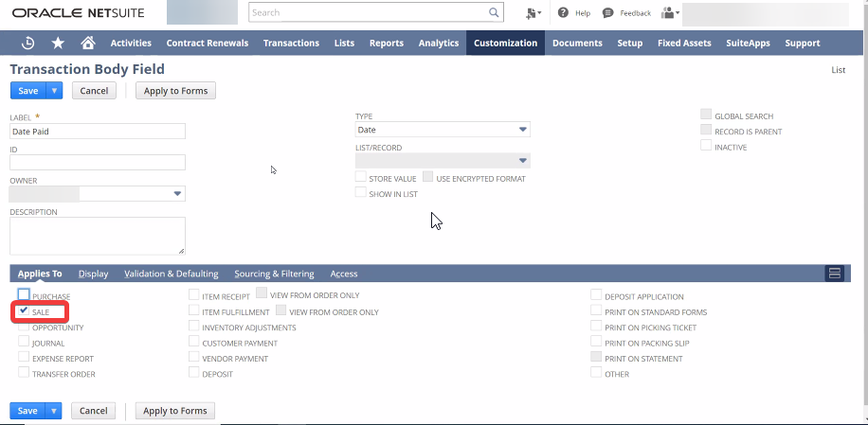The height and width of the screenshot is (425, 868).
Task: Check the Purchase checkbox
Action: pos(24,294)
